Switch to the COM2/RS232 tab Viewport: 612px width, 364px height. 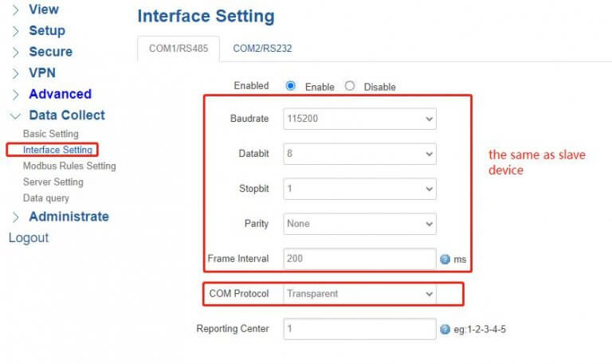pyautogui.click(x=262, y=49)
